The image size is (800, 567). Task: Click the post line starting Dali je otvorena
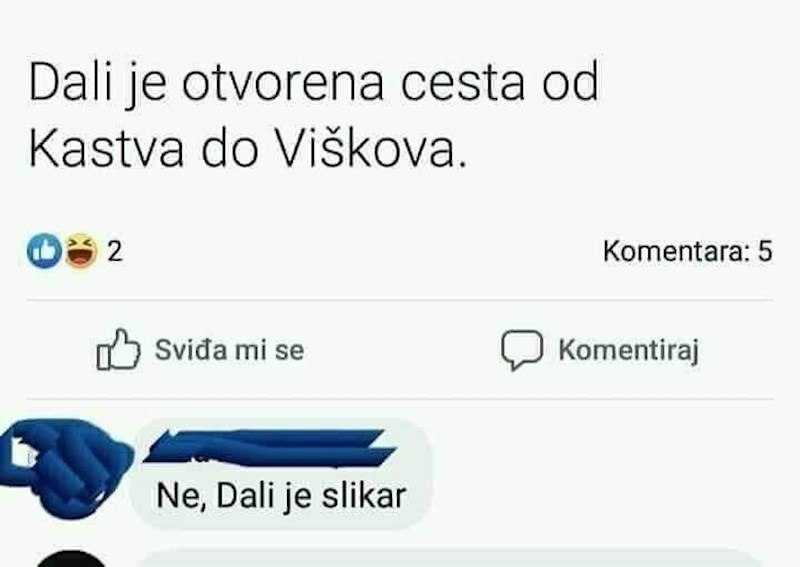313,83
